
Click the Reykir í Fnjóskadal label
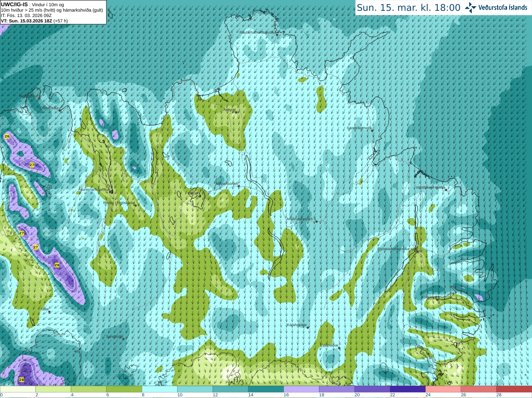tap(119, 203)
